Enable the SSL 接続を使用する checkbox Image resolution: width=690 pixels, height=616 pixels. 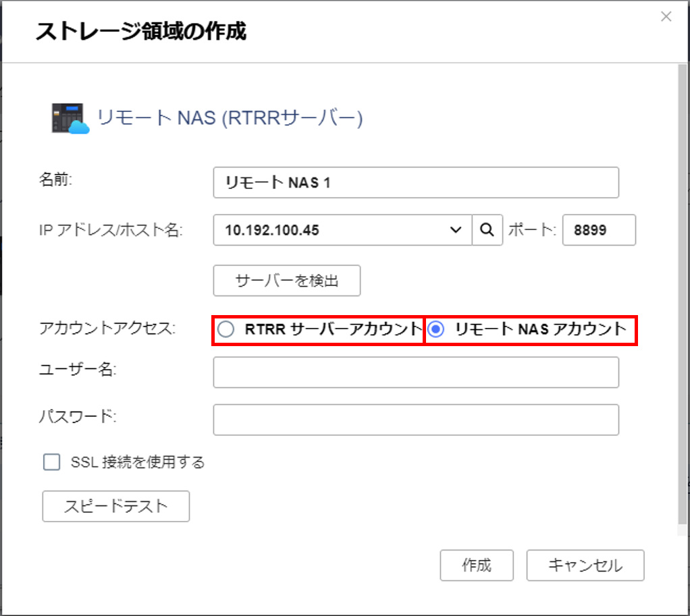(x=52, y=462)
